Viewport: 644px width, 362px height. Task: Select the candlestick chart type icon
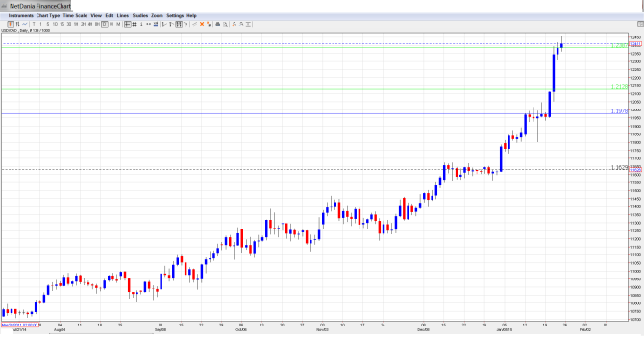point(11,25)
